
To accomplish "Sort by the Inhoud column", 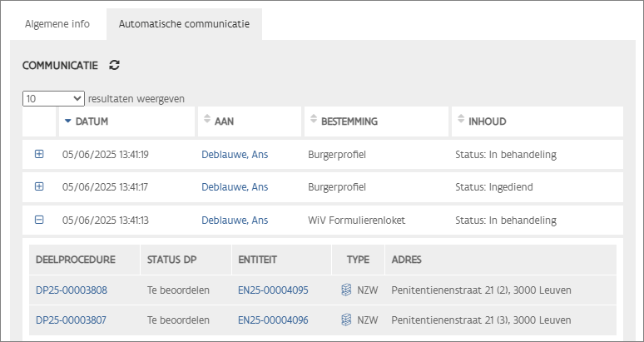I will [487, 121].
